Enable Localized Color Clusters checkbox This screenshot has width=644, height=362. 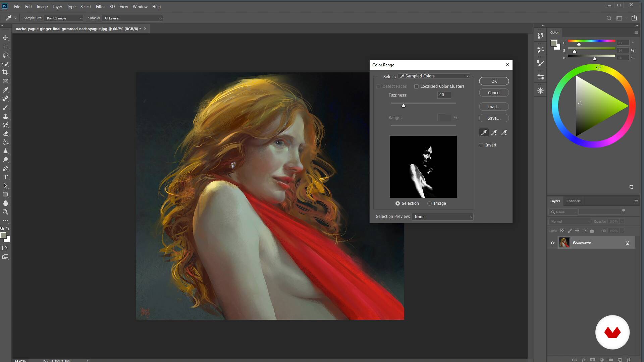point(416,86)
